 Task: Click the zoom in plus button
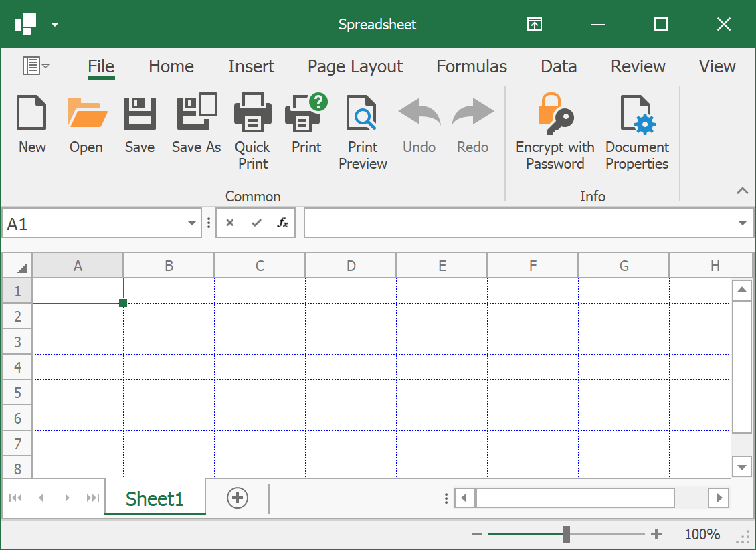656,534
